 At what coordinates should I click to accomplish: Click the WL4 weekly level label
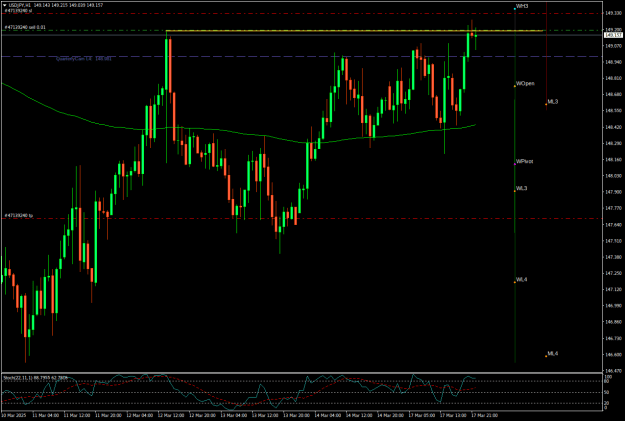tap(521, 279)
